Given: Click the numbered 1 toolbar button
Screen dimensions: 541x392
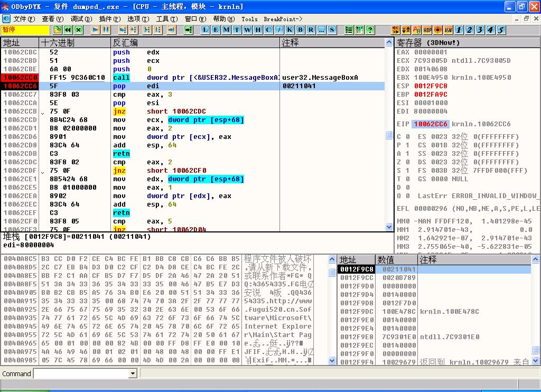Looking at the screenshot, I should coord(459,30).
